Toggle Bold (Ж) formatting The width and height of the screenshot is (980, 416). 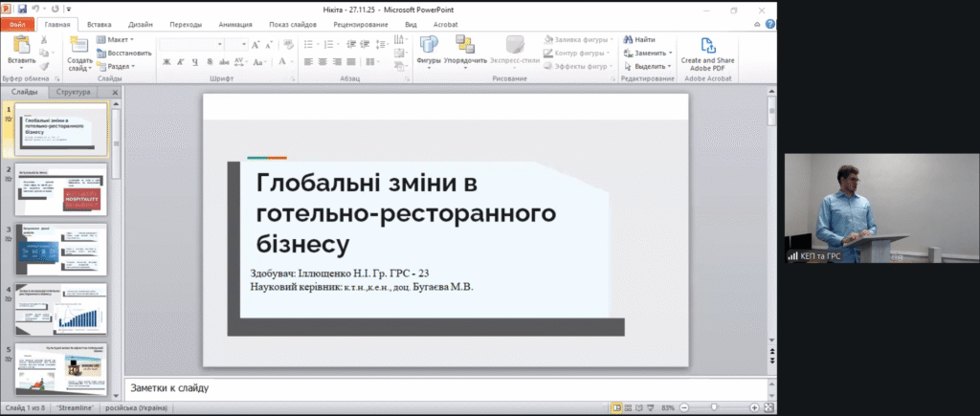click(167, 62)
